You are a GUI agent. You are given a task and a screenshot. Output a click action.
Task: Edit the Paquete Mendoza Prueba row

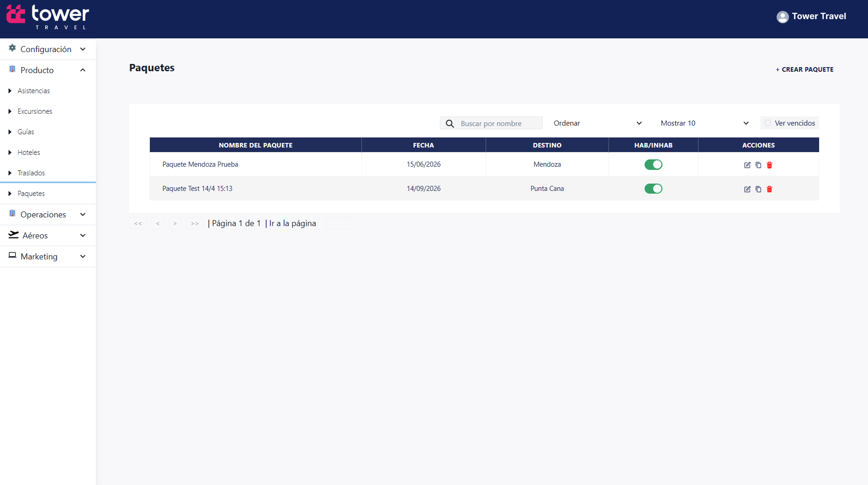[x=747, y=165]
